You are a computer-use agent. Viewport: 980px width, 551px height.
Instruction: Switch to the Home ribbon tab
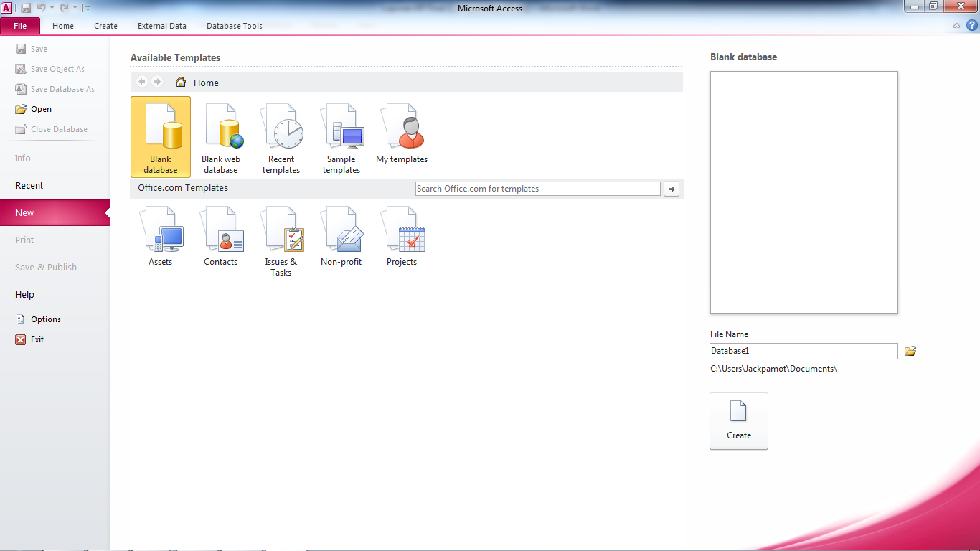[63, 26]
